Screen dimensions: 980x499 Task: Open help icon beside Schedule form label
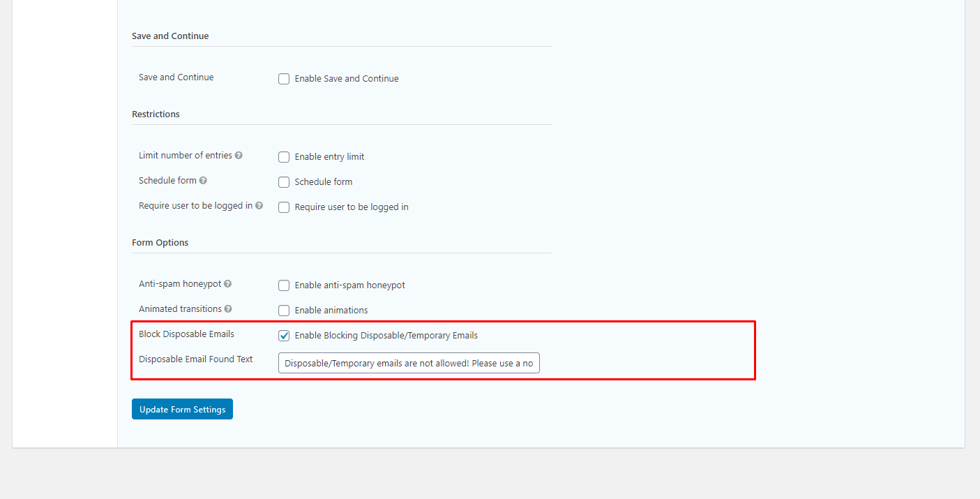[x=203, y=181]
